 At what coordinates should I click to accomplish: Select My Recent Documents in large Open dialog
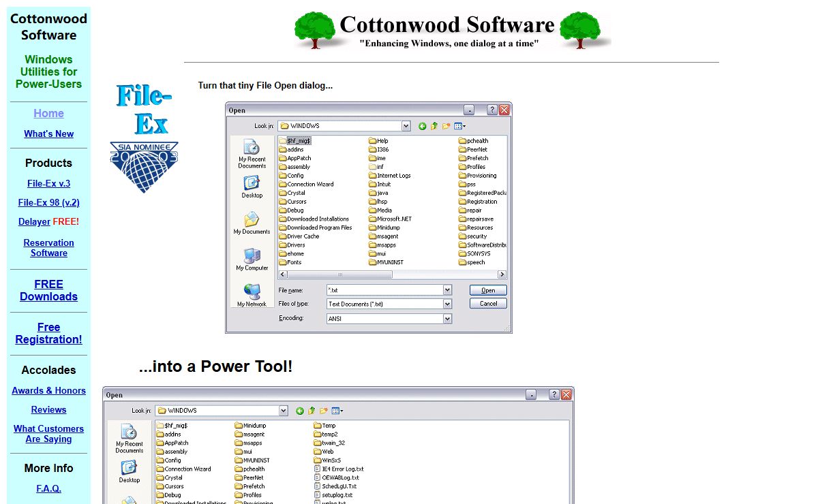[x=129, y=439]
